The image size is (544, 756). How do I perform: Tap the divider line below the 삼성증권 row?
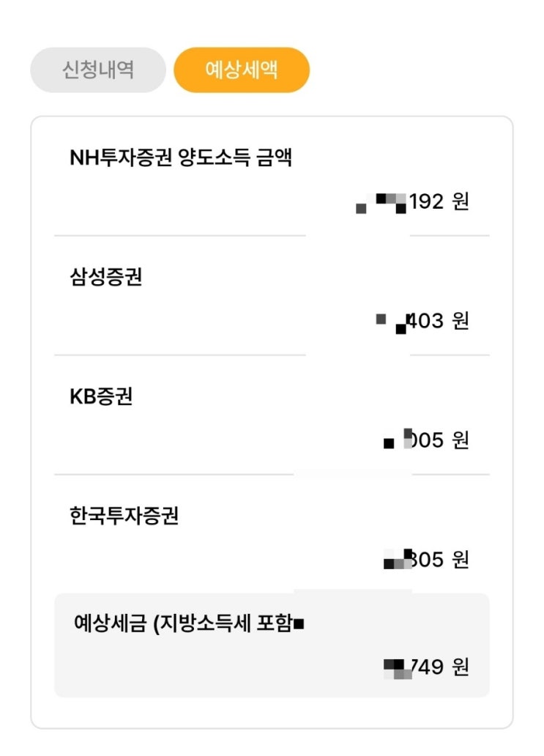(x=179, y=355)
